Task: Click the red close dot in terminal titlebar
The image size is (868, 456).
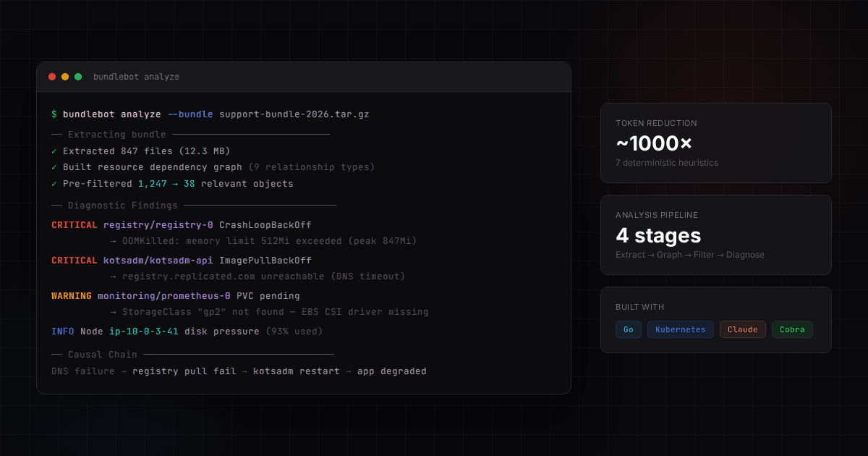Action: [52, 77]
